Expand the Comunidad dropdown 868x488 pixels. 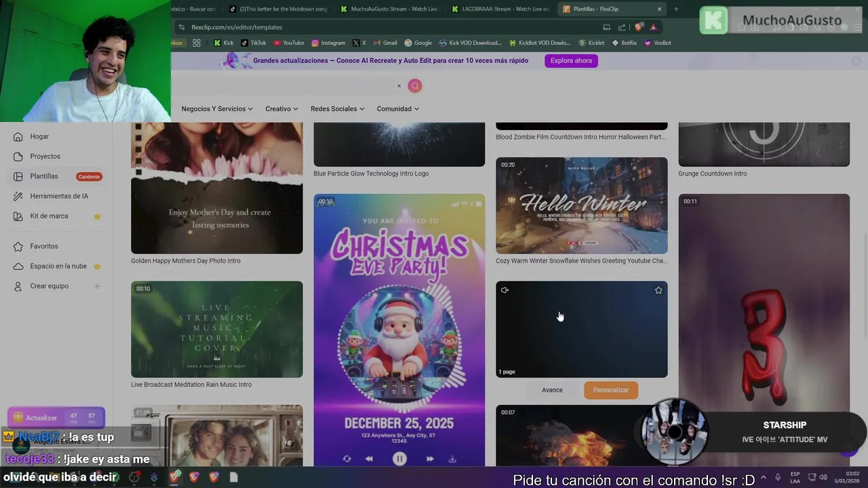coord(398,108)
